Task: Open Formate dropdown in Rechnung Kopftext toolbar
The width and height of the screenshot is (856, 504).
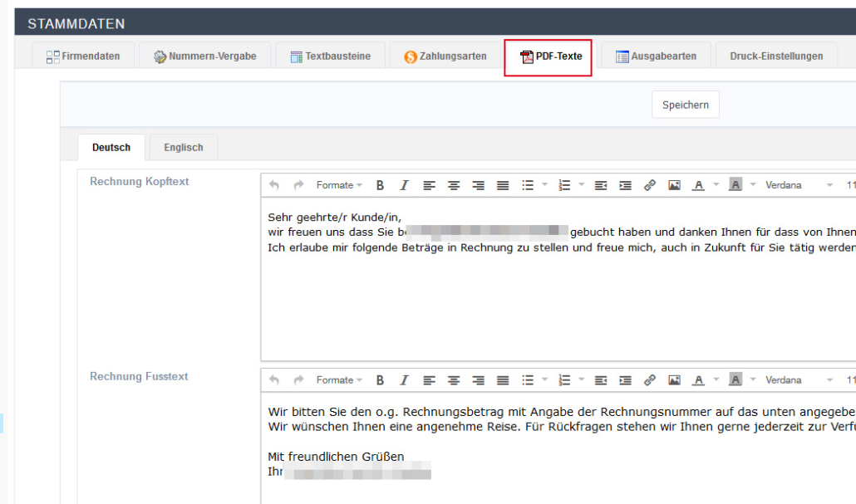Action: point(339,185)
